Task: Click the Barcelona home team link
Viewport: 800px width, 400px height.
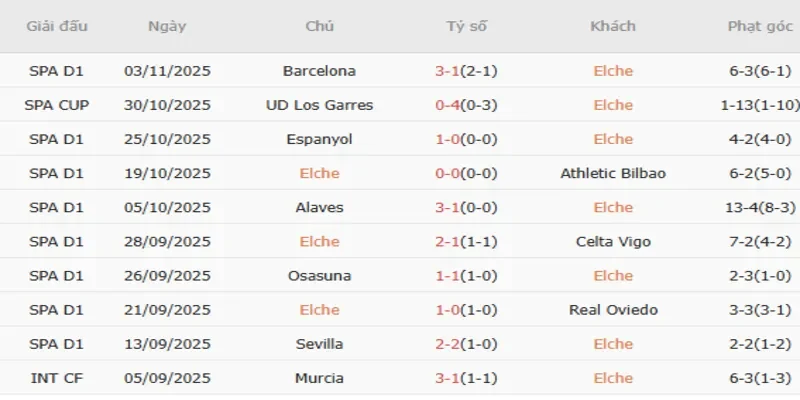Action: tap(319, 71)
